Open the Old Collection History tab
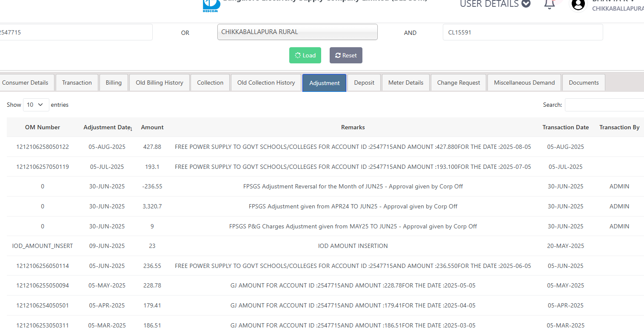 266,83
